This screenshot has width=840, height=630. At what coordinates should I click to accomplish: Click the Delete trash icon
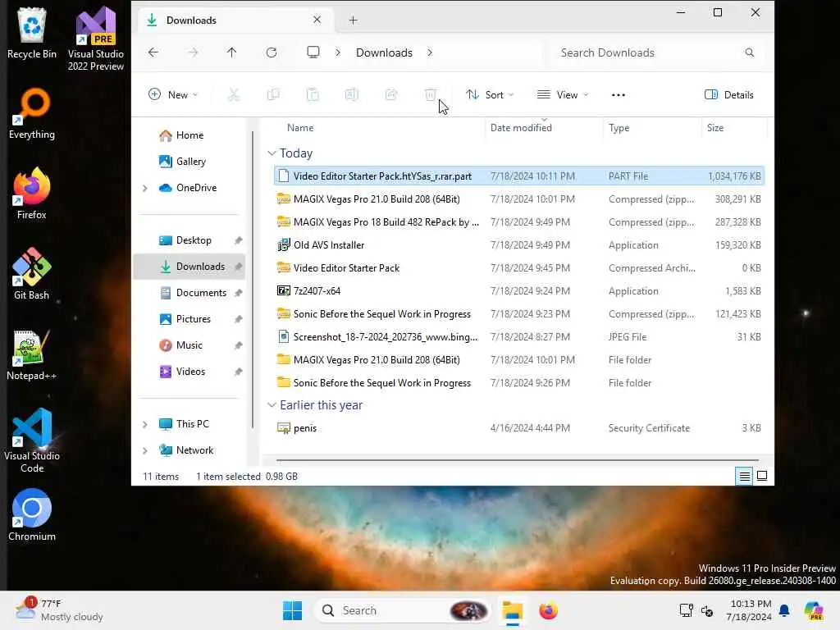click(x=430, y=95)
